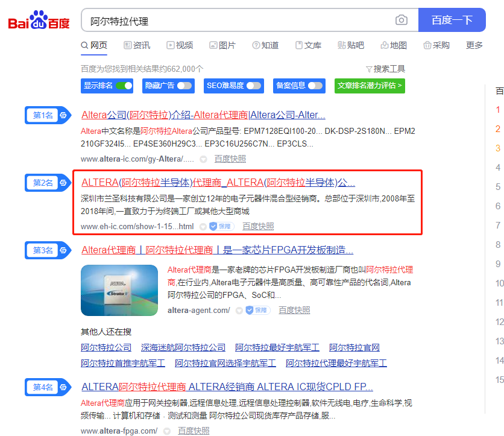This screenshot has height=436, width=504.
Task: Toggle the 隐藏广告 switch
Action: click(x=184, y=86)
